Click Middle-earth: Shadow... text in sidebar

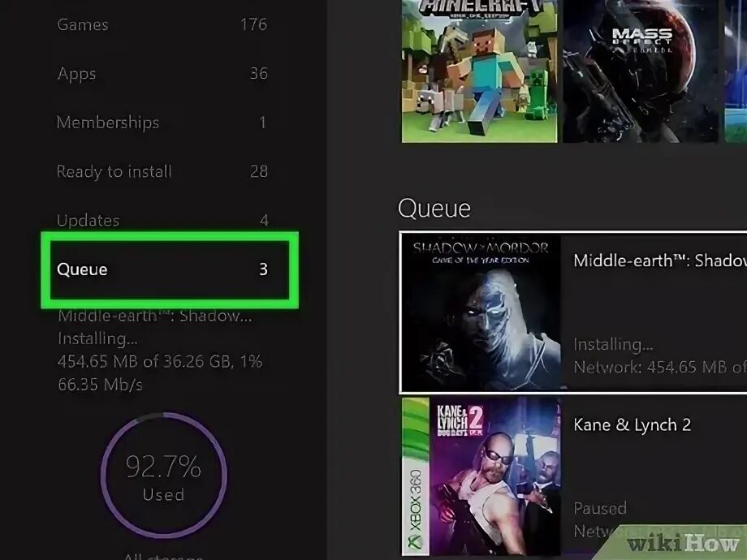(x=155, y=316)
